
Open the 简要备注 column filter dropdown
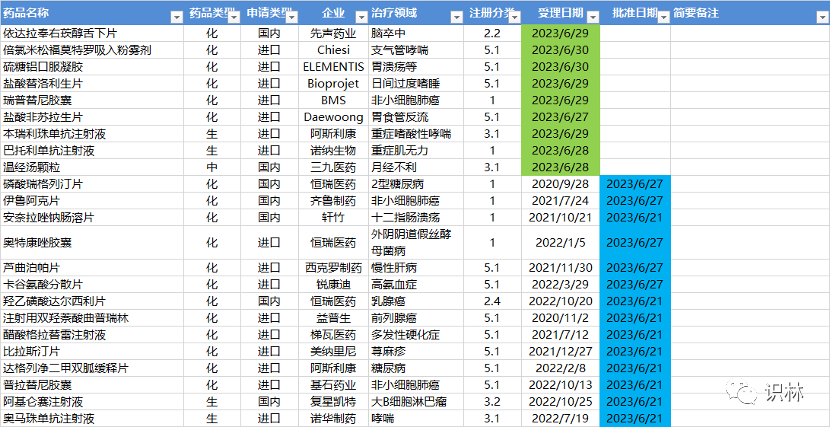pyautogui.click(x=822, y=17)
